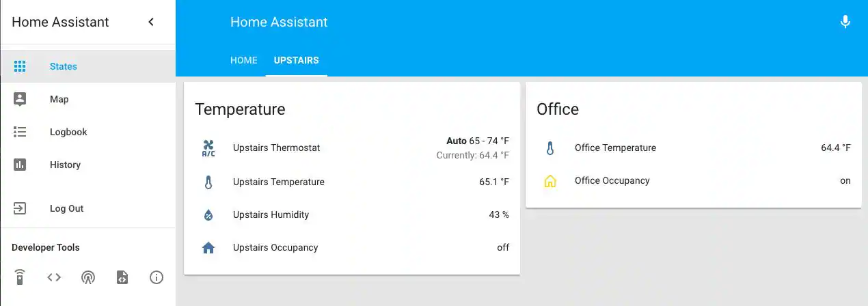The height and width of the screenshot is (306, 868).
Task: Open the States developer tool code brackets icon
Action: click(54, 277)
